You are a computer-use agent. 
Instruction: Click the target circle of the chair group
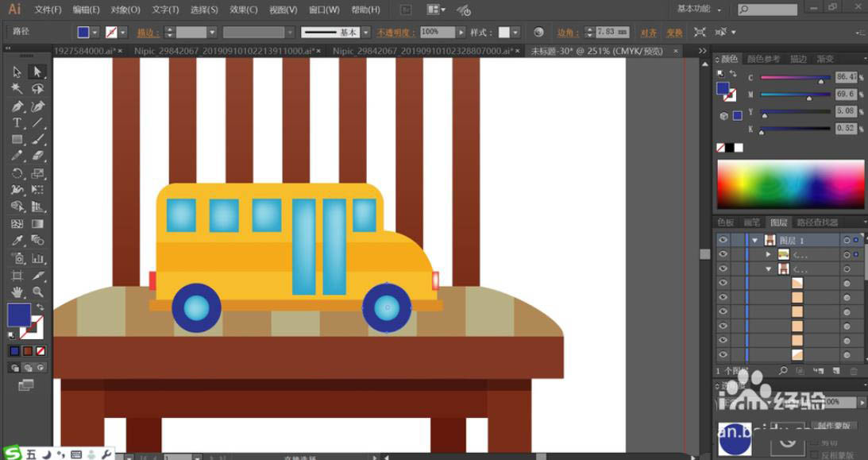point(847,269)
